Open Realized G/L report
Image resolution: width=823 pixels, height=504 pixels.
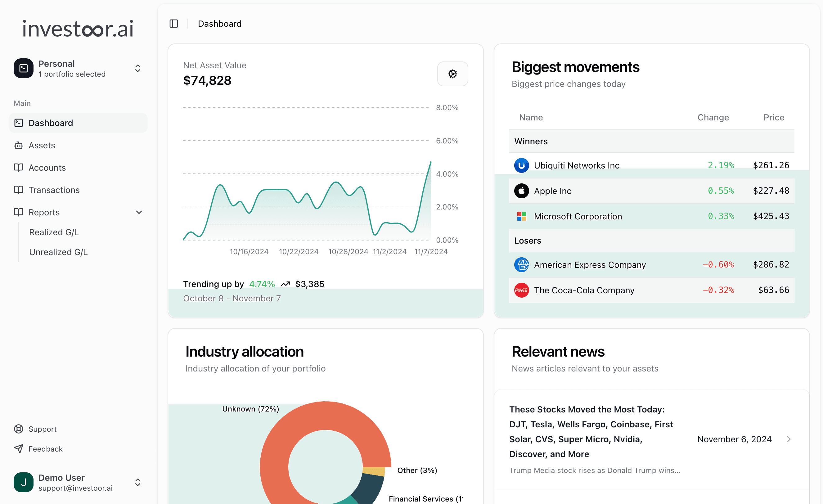tap(54, 232)
